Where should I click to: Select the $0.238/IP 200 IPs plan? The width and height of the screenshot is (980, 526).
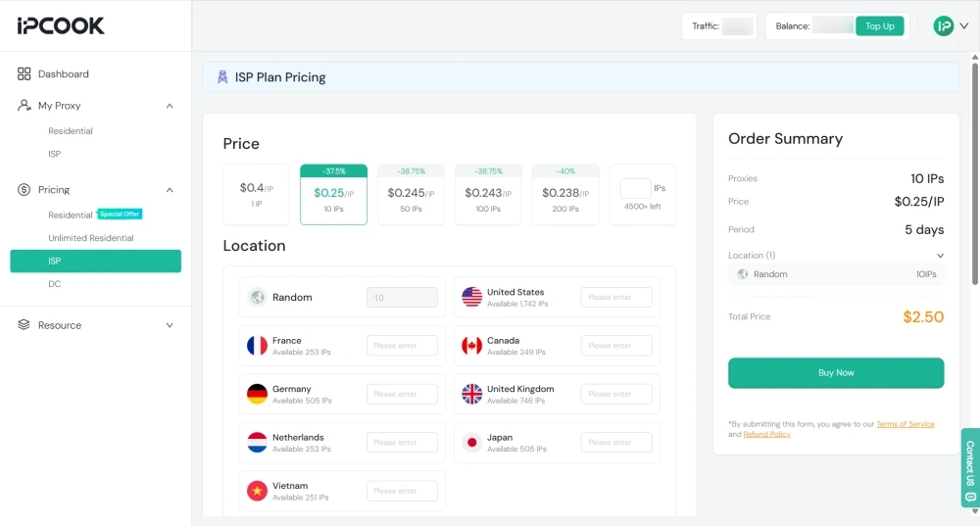tap(565, 194)
